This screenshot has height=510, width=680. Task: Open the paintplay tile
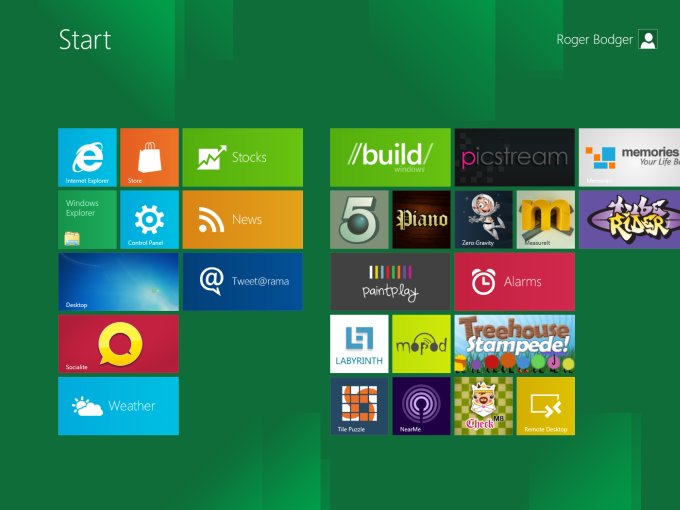390,282
